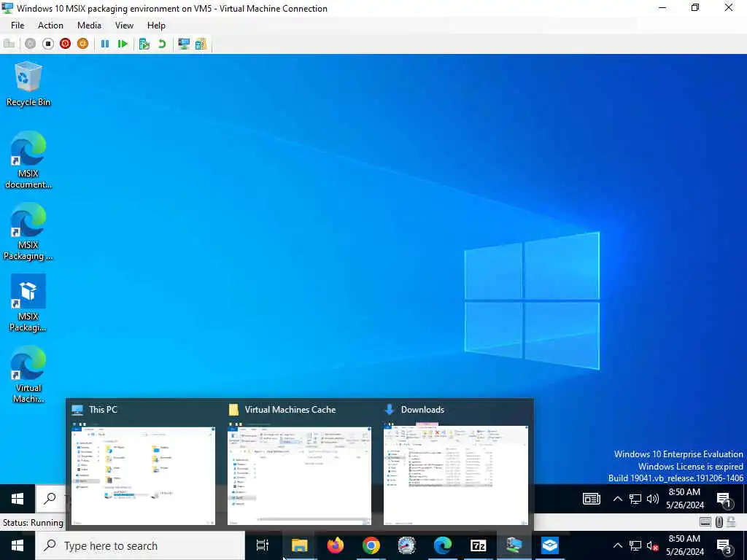The image size is (747, 560).
Task: Click the Start button inside the VM
Action: [x=18, y=499]
